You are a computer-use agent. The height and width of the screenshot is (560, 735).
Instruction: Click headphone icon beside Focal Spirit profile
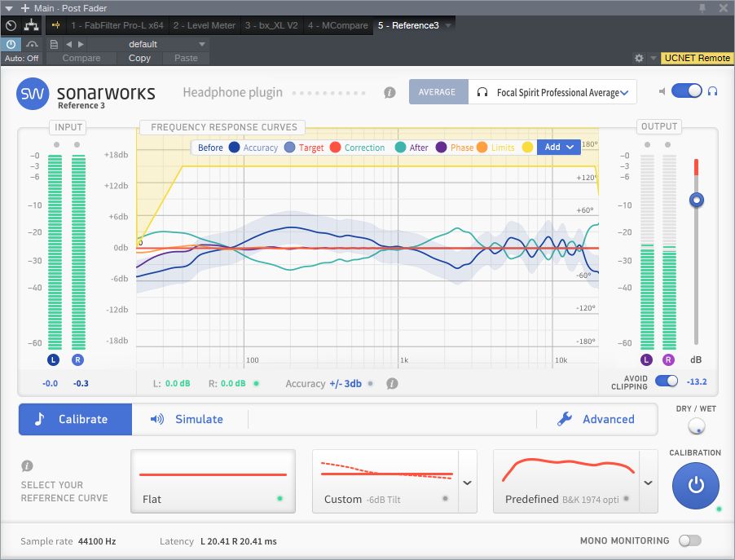click(x=482, y=92)
